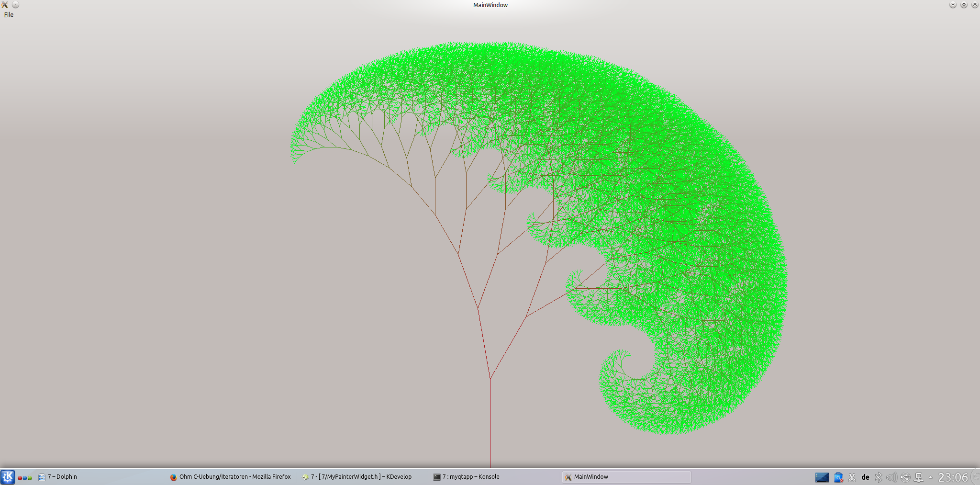Click the 'de' keyboard layout indicator
This screenshot has width=980, height=485.
pos(865,477)
